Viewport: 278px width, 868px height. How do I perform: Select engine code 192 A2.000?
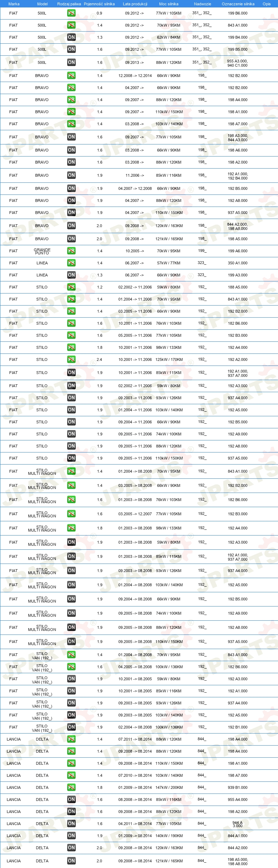[238, 359]
